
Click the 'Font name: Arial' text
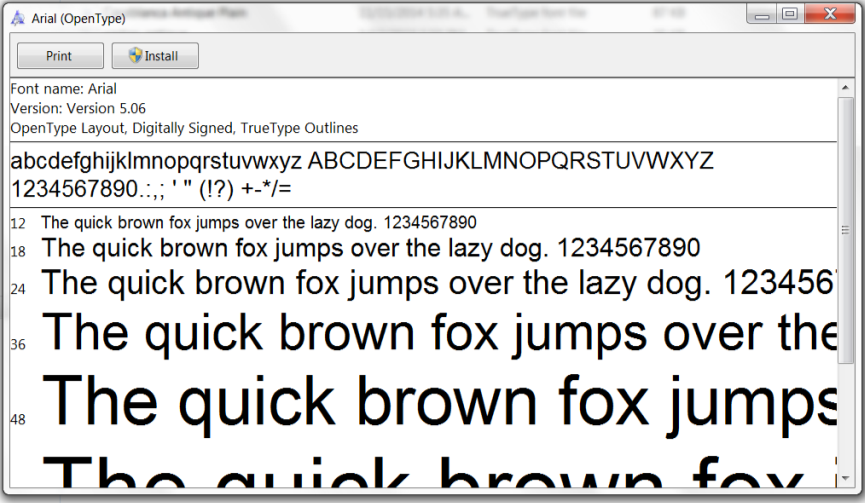pyautogui.click(x=63, y=89)
